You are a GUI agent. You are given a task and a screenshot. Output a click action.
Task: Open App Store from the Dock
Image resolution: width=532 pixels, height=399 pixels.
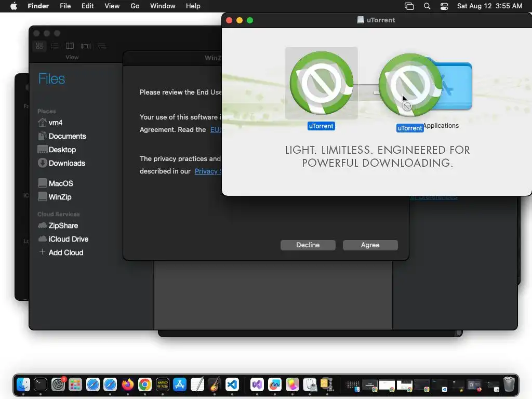point(179,384)
